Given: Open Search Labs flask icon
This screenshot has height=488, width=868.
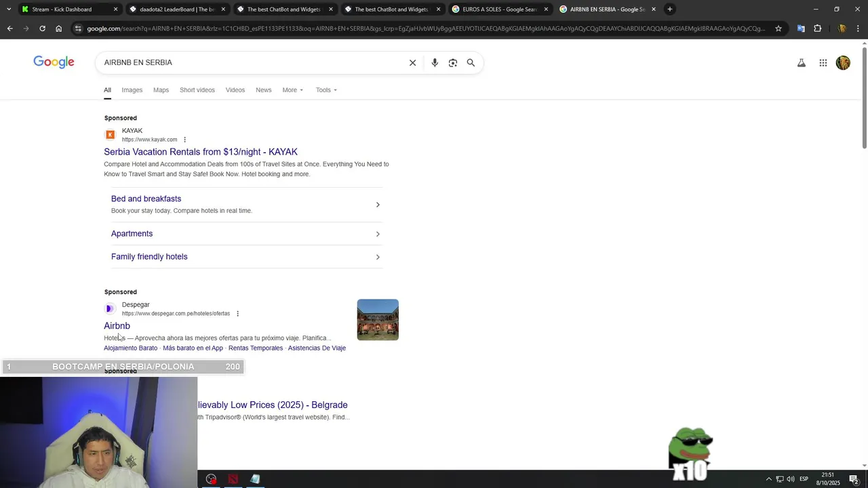Looking at the screenshot, I should coord(802,63).
